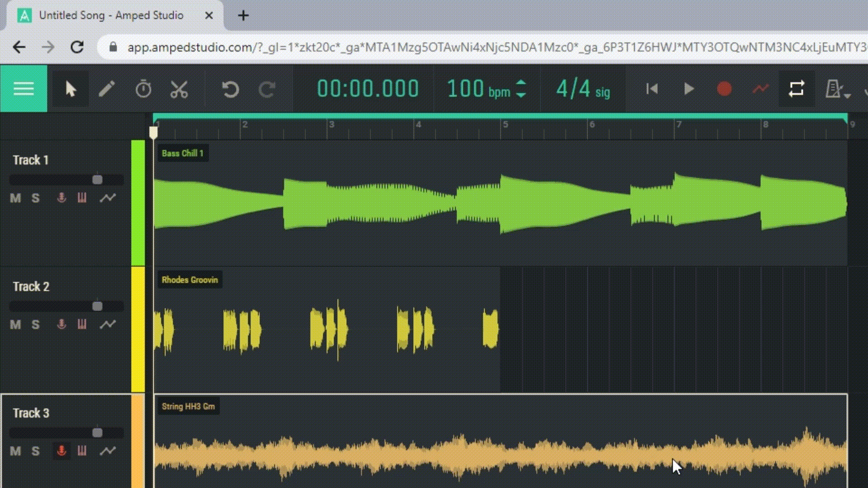Open the Track 1 automation curve icon

point(108,198)
